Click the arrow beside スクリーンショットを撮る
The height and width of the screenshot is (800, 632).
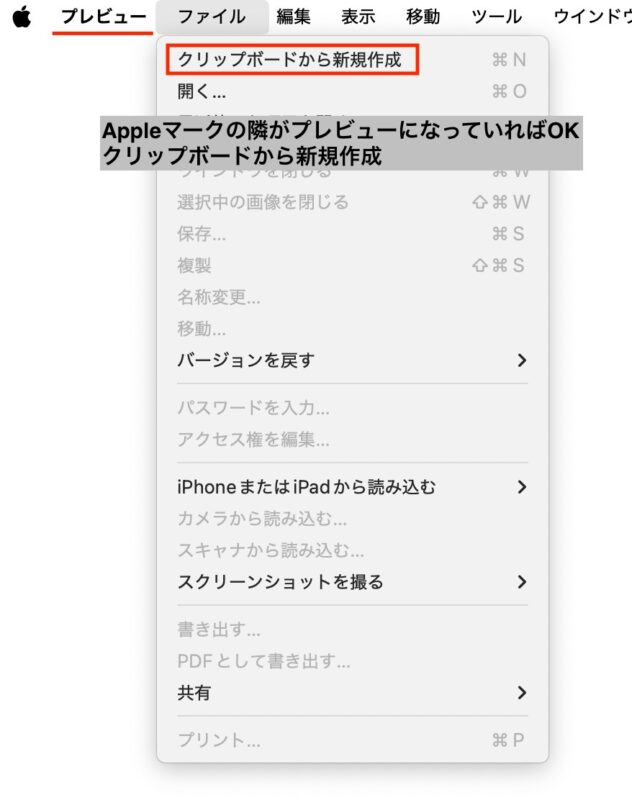521,582
